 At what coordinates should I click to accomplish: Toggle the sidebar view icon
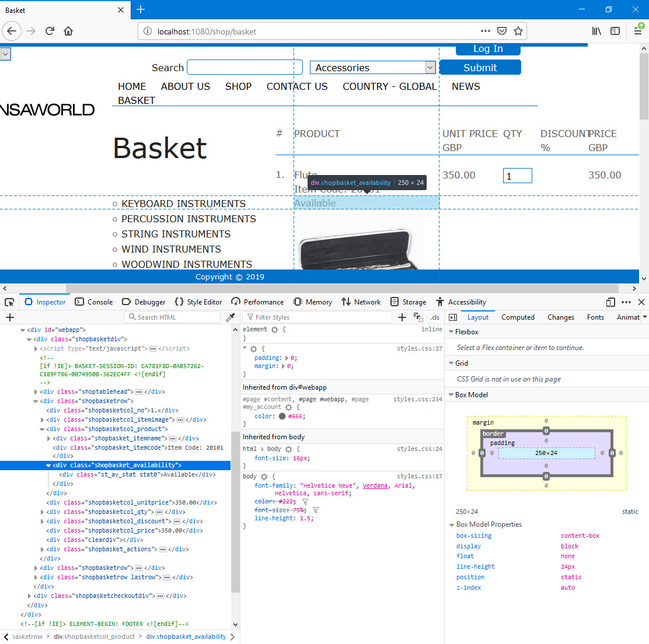pos(615,31)
